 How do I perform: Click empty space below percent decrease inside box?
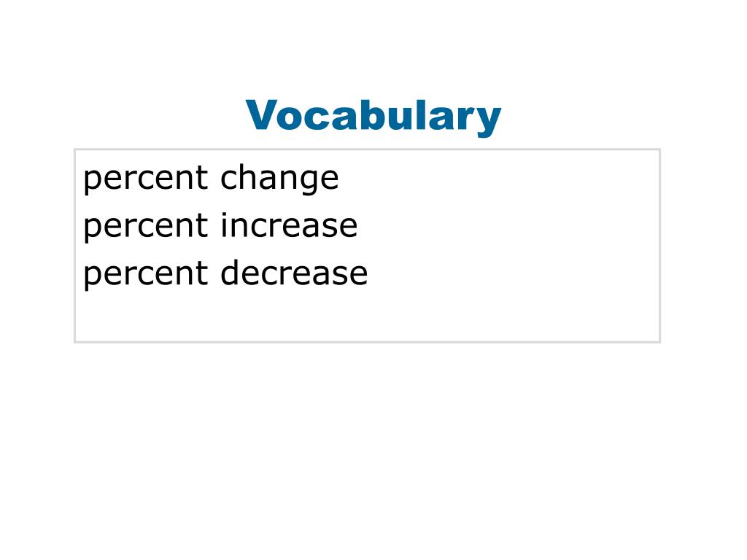tap(367, 316)
